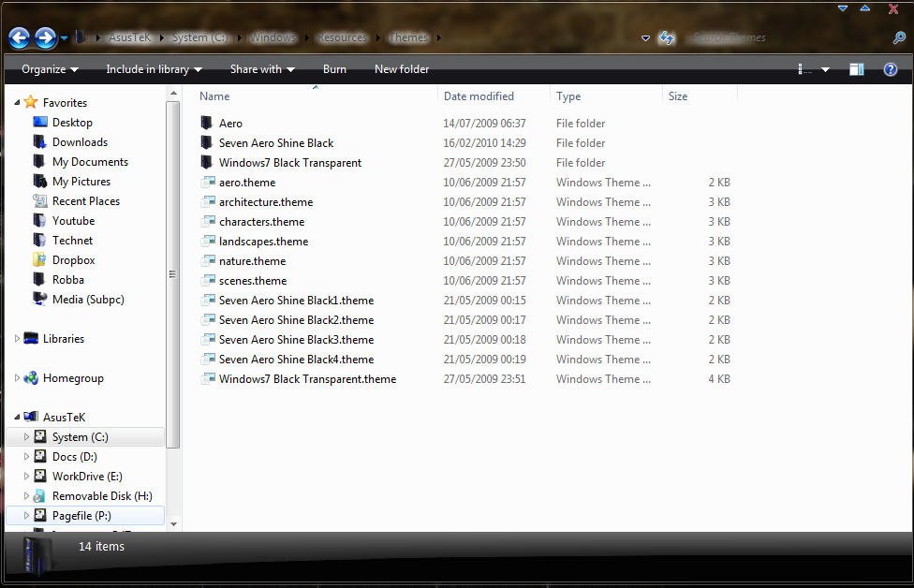Image resolution: width=914 pixels, height=588 pixels.
Task: Create a New folder
Action: click(402, 69)
